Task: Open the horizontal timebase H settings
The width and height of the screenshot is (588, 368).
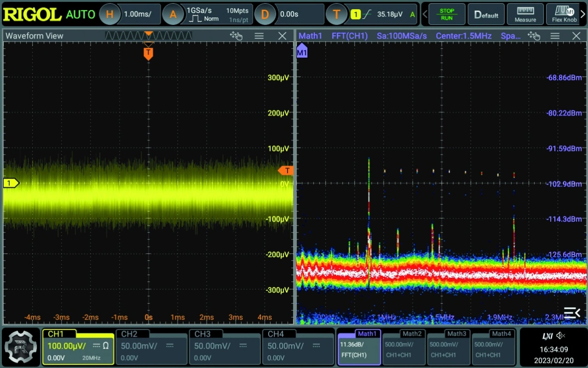Action: click(109, 14)
